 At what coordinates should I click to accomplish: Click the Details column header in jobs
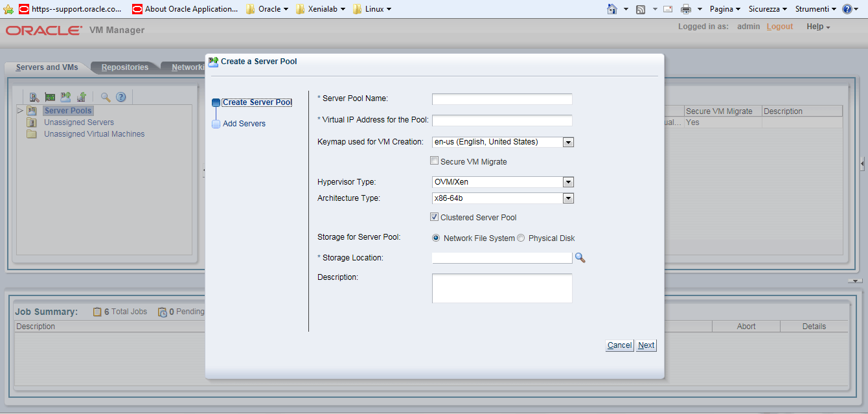click(814, 327)
